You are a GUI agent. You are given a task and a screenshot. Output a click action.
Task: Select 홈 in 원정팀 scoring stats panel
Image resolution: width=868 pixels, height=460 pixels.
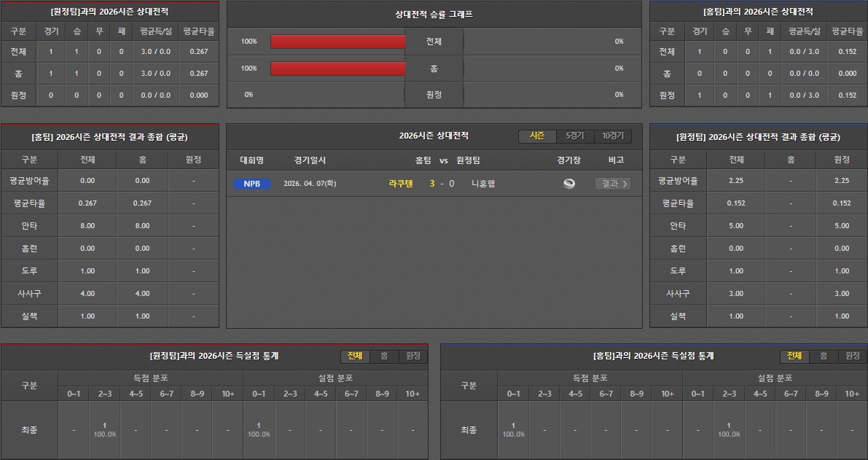tap(384, 356)
